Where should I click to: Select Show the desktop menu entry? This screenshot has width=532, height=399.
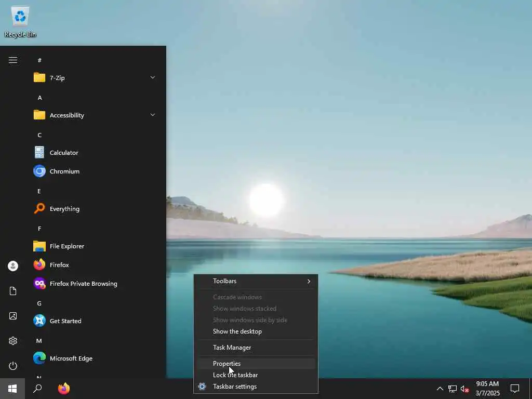256,331
